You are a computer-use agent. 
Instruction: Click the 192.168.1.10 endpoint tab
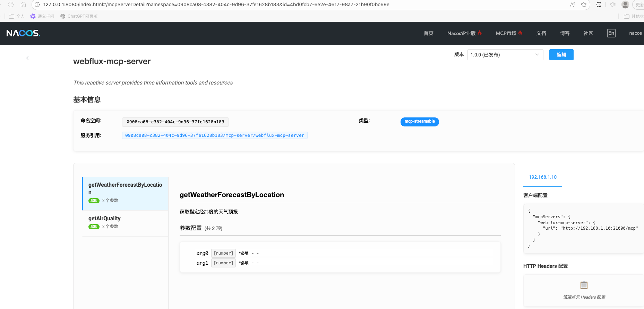pos(543,177)
